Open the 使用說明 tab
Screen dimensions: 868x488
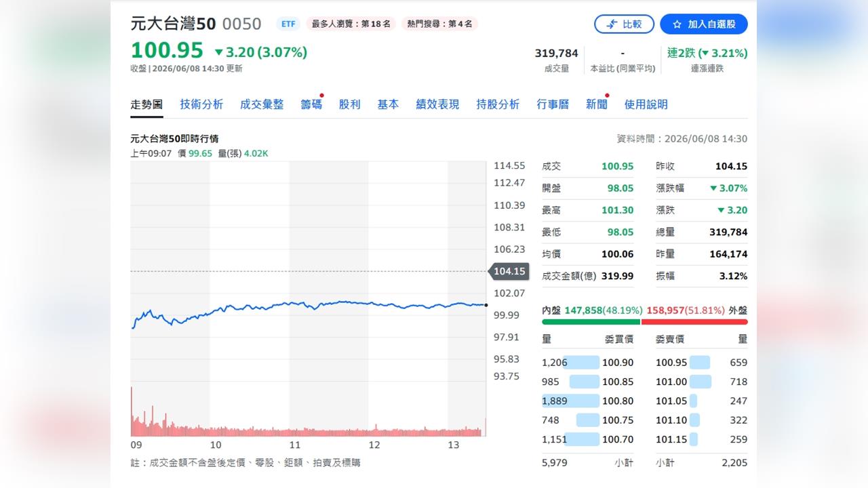pyautogui.click(x=646, y=104)
